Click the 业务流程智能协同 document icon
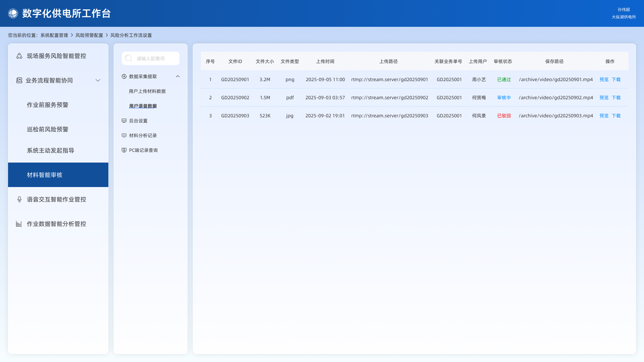644x362 pixels. 19,80
